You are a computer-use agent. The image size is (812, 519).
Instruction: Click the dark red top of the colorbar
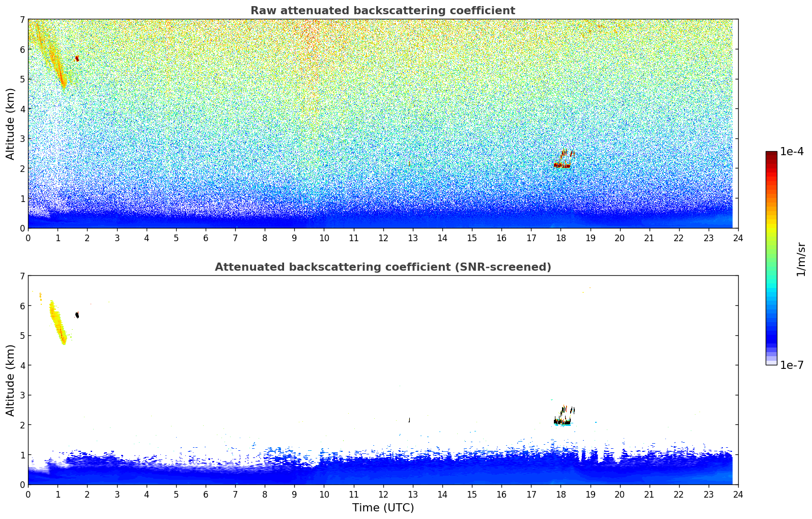771,155
